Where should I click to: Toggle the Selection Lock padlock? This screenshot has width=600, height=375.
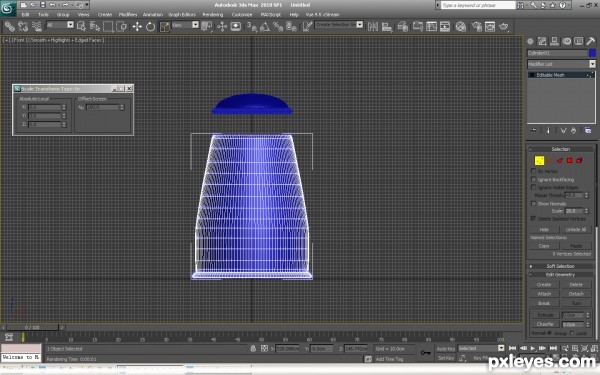click(253, 349)
